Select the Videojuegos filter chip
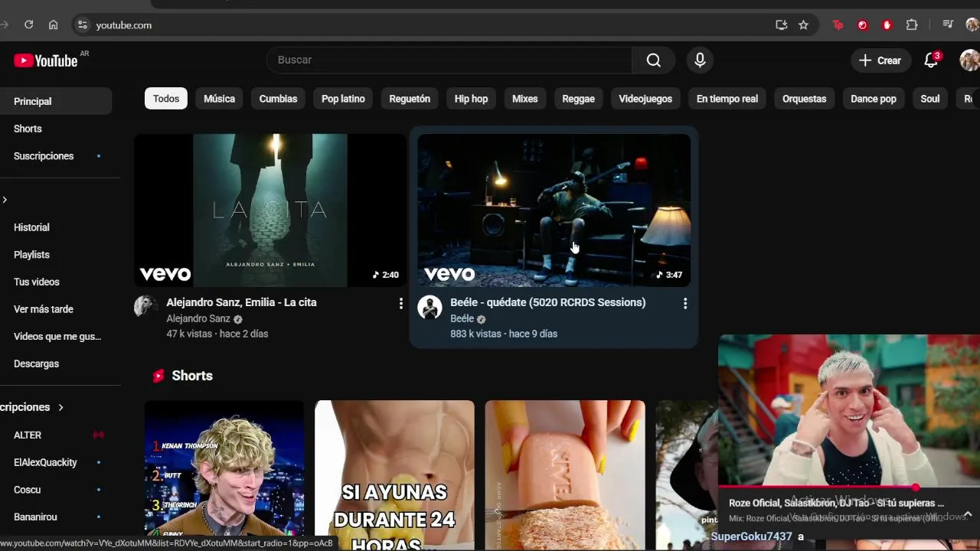The height and width of the screenshot is (551, 980). [645, 99]
